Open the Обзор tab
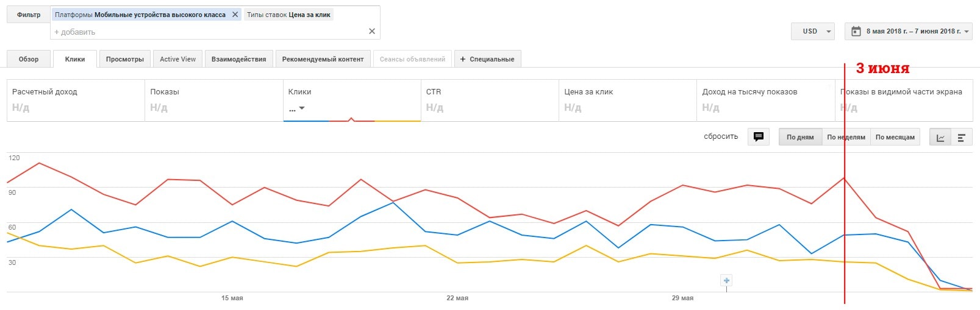Screen dimensions: 980x310 (29, 59)
